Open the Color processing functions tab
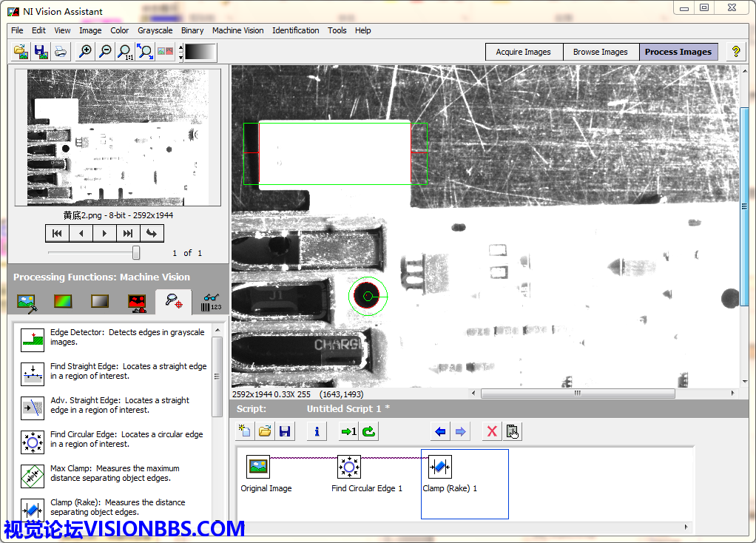This screenshot has width=756, height=543. (x=63, y=302)
